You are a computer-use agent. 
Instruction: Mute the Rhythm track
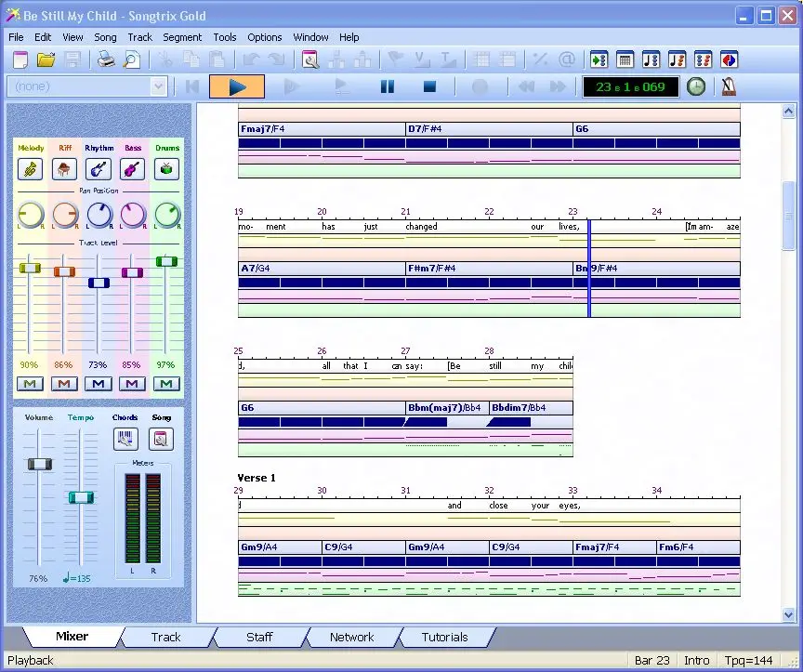pos(99,384)
